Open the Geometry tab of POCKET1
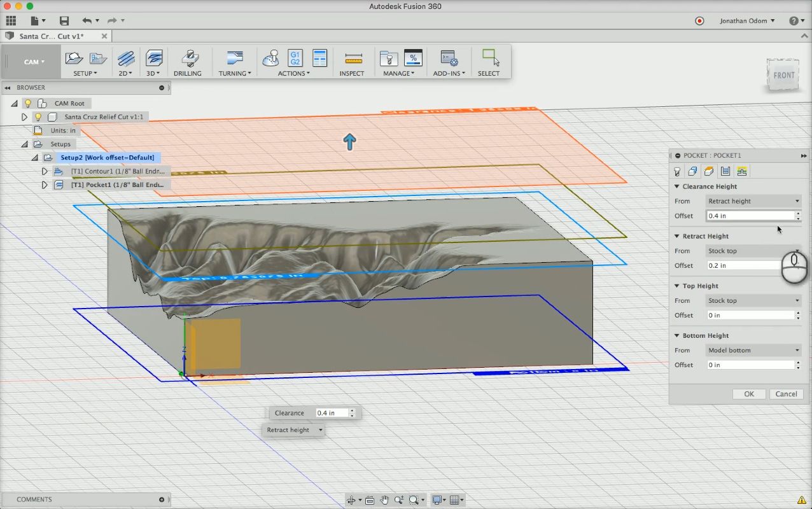The height and width of the screenshot is (509, 812). (x=692, y=171)
